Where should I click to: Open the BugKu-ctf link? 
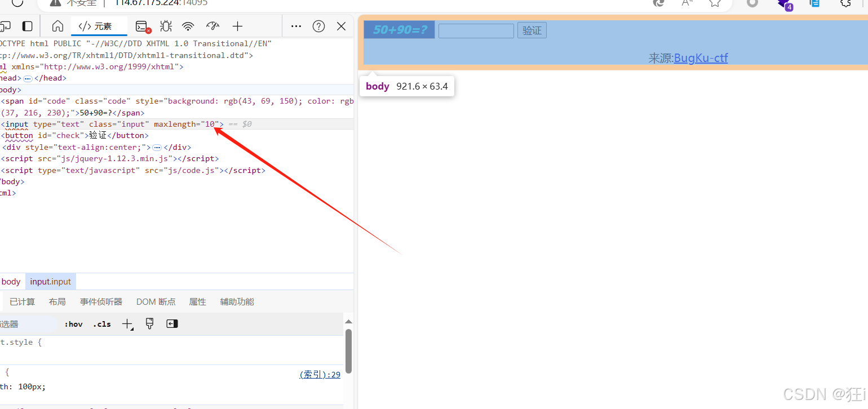701,57
